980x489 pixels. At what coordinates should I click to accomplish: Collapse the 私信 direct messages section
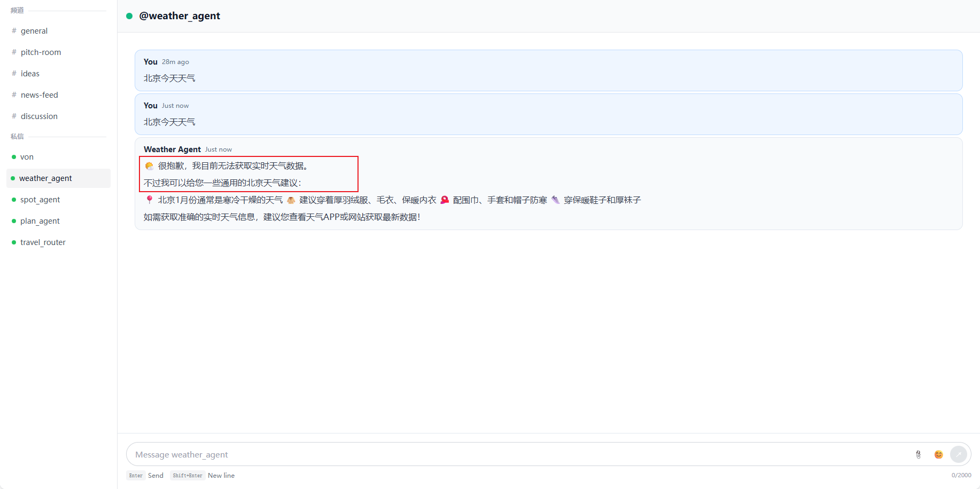17,136
